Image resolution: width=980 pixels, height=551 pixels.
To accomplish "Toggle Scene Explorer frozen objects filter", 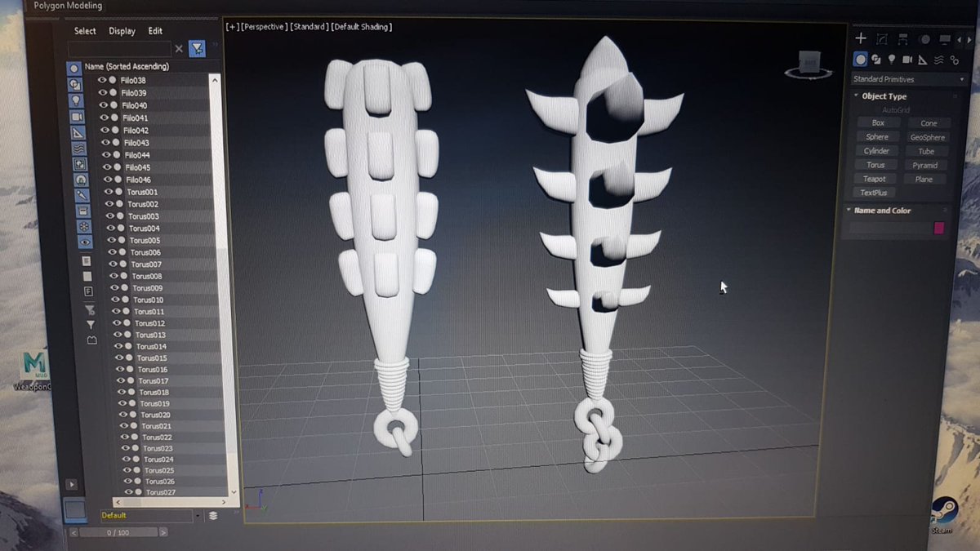I will (x=84, y=226).
